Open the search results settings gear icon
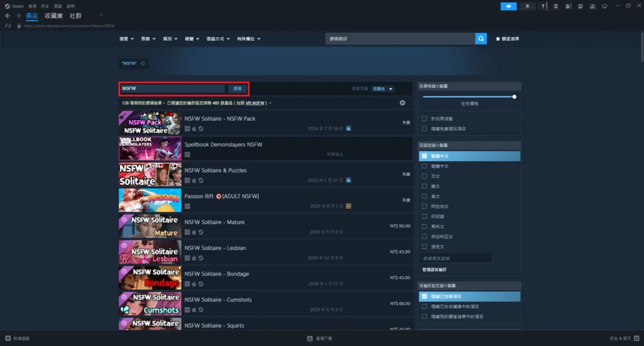This screenshot has width=644, height=346. pyautogui.click(x=402, y=103)
